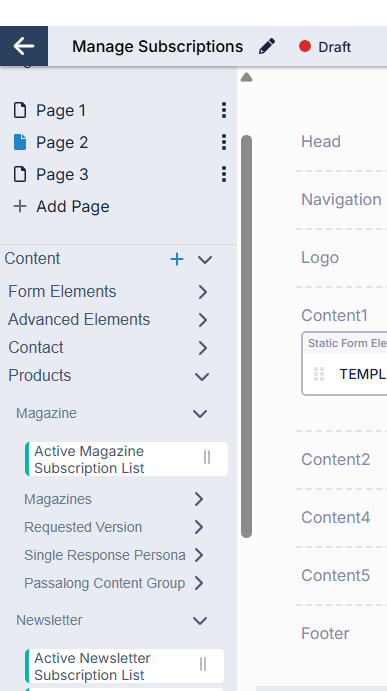This screenshot has height=691, width=387.
Task: Click the grid handle on the Static Form Element
Action: pos(319,374)
